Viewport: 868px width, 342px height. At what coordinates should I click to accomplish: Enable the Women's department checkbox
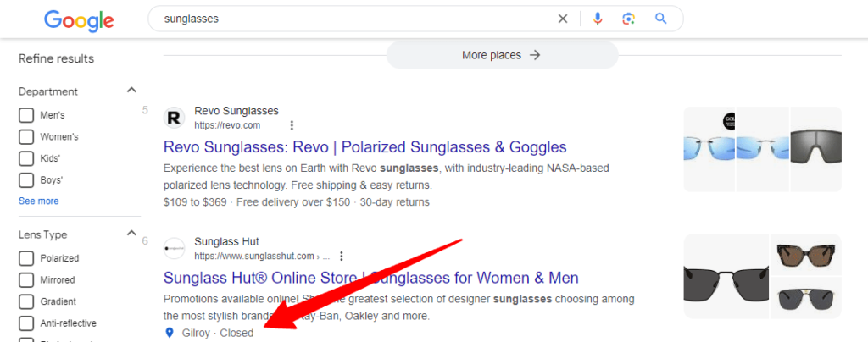26,137
